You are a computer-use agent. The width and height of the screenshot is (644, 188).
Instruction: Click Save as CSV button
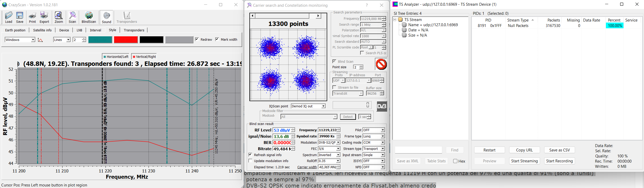(x=559, y=150)
